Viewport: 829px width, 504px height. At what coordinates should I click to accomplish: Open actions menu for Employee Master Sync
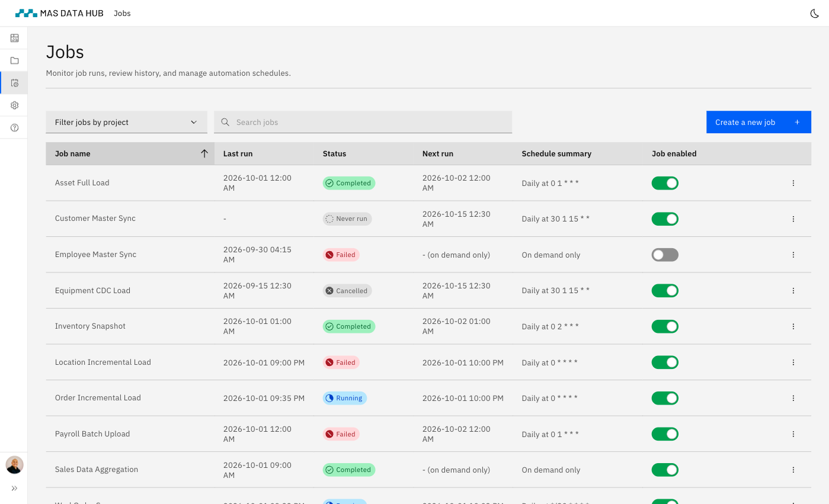[x=793, y=255]
